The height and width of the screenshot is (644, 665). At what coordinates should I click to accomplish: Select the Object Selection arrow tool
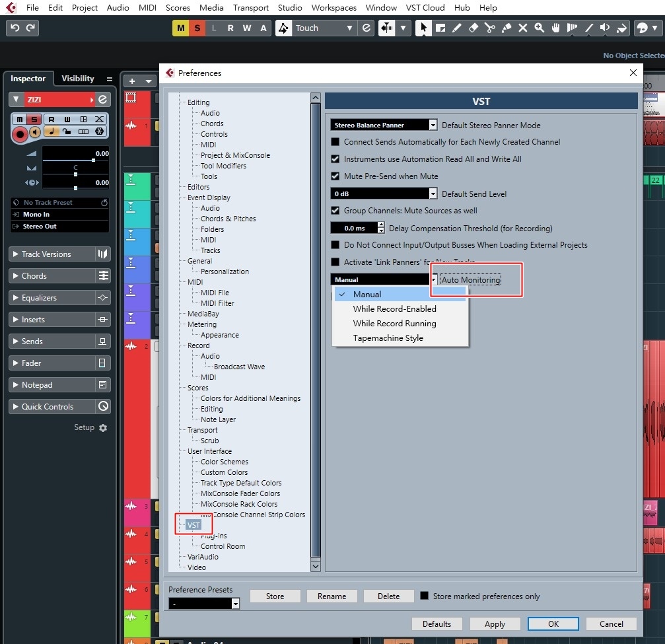(423, 28)
